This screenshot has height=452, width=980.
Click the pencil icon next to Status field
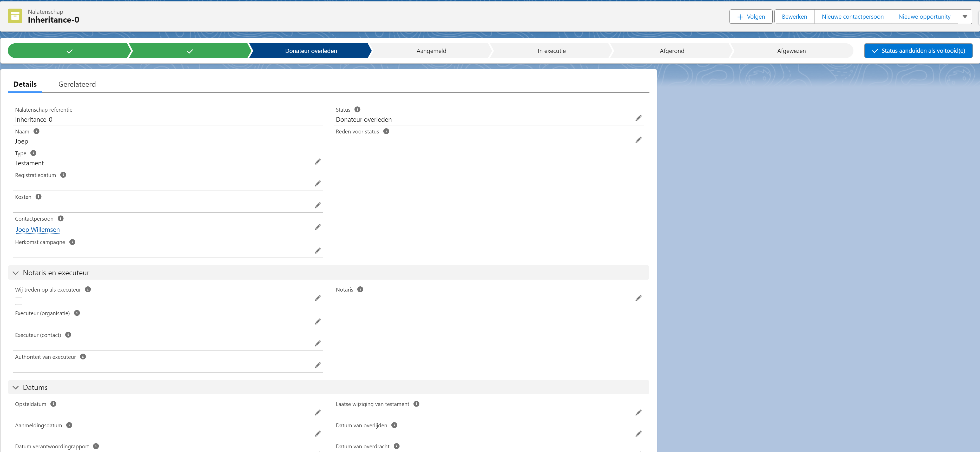tap(638, 118)
